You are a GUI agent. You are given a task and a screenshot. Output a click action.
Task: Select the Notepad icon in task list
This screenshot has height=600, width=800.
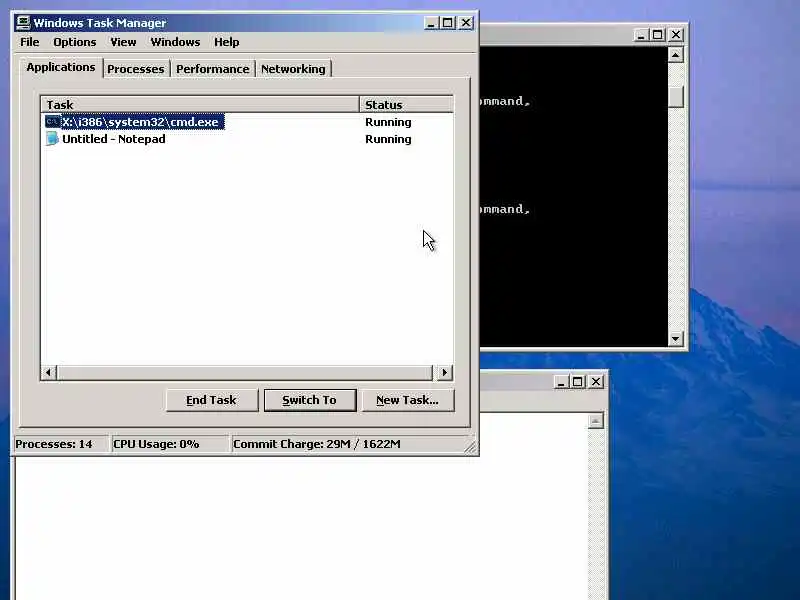(52, 139)
